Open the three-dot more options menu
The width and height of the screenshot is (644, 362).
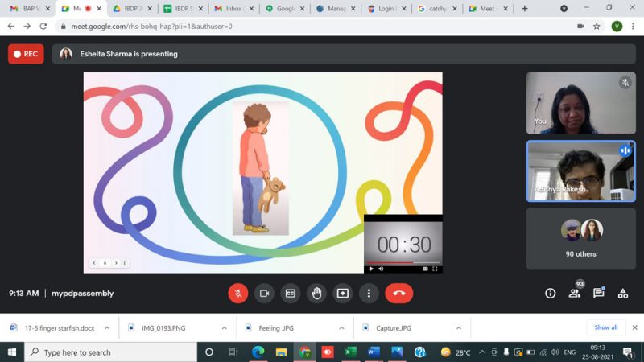click(x=369, y=294)
